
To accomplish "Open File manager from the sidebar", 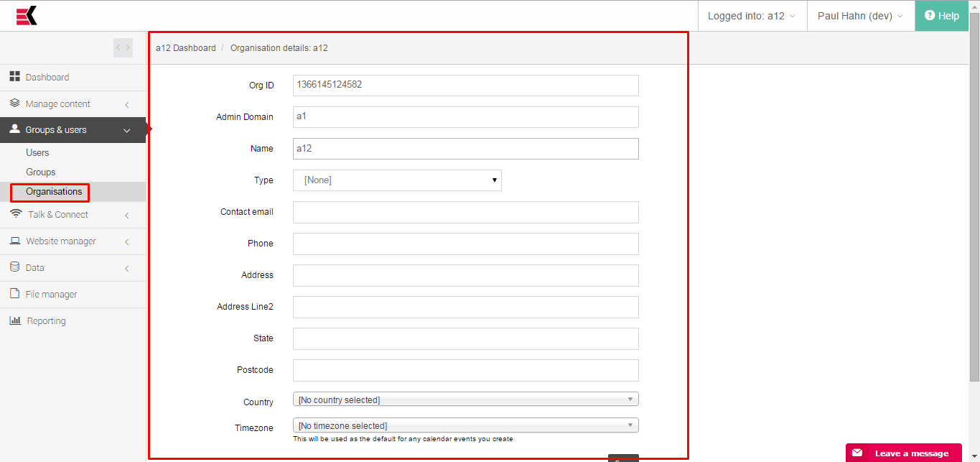I will [x=51, y=294].
